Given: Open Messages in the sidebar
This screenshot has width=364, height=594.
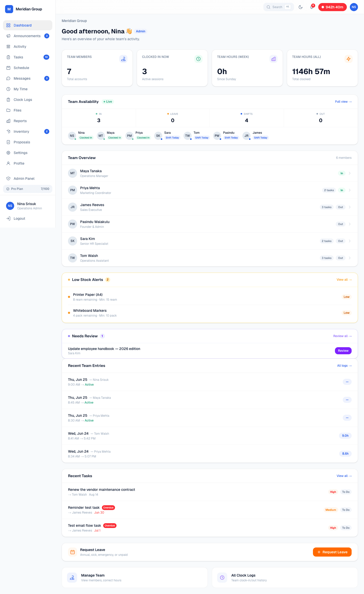Looking at the screenshot, I should pyautogui.click(x=28, y=78).
